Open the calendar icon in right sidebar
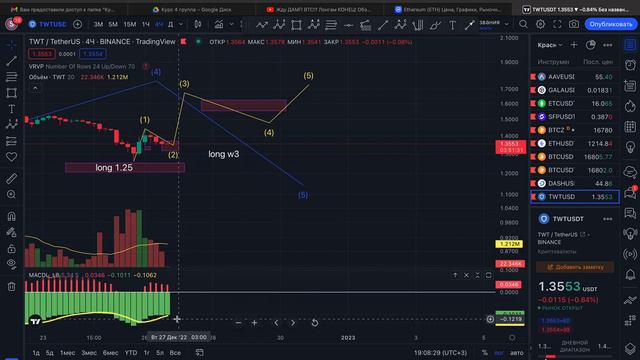The width and height of the screenshot is (640, 360). tap(630, 127)
